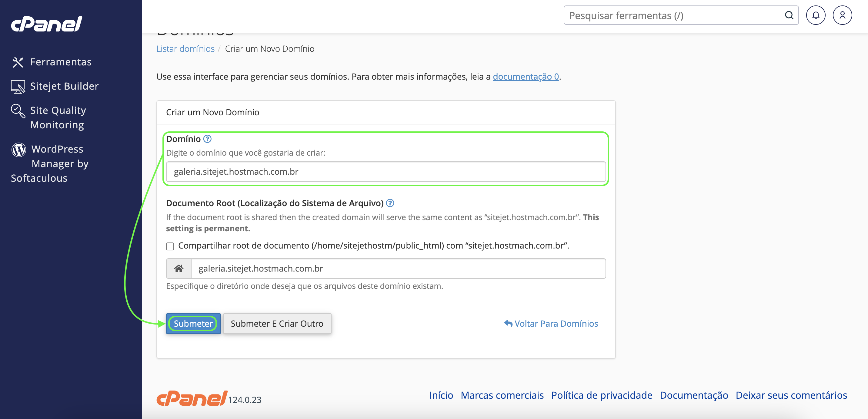
Task: Click the Site Quality Monitoring magnifier icon
Action: [18, 111]
